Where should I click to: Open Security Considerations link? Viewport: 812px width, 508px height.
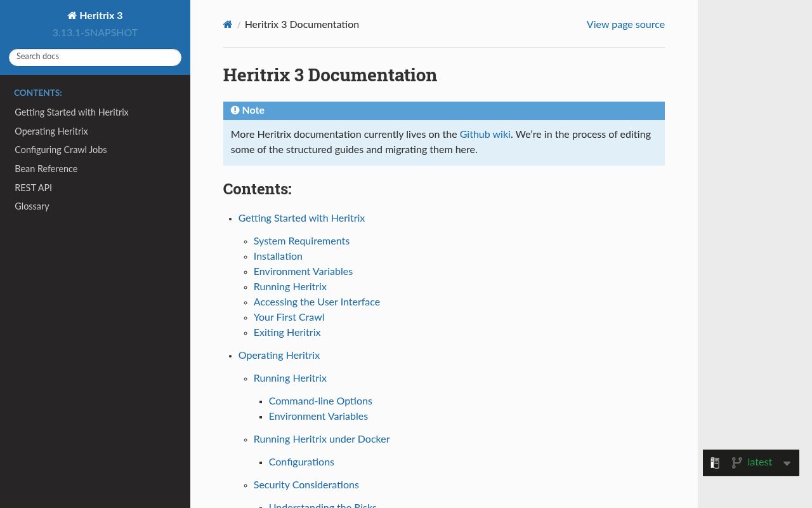coord(306,485)
